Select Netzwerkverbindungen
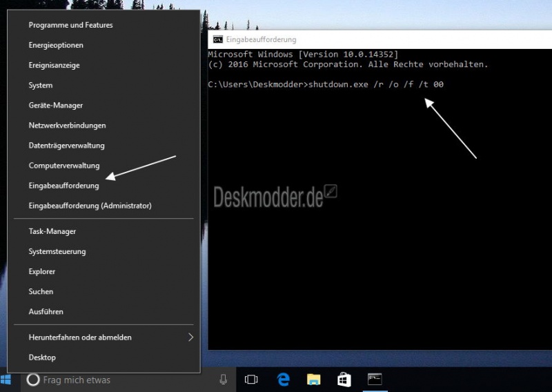 coord(104,126)
